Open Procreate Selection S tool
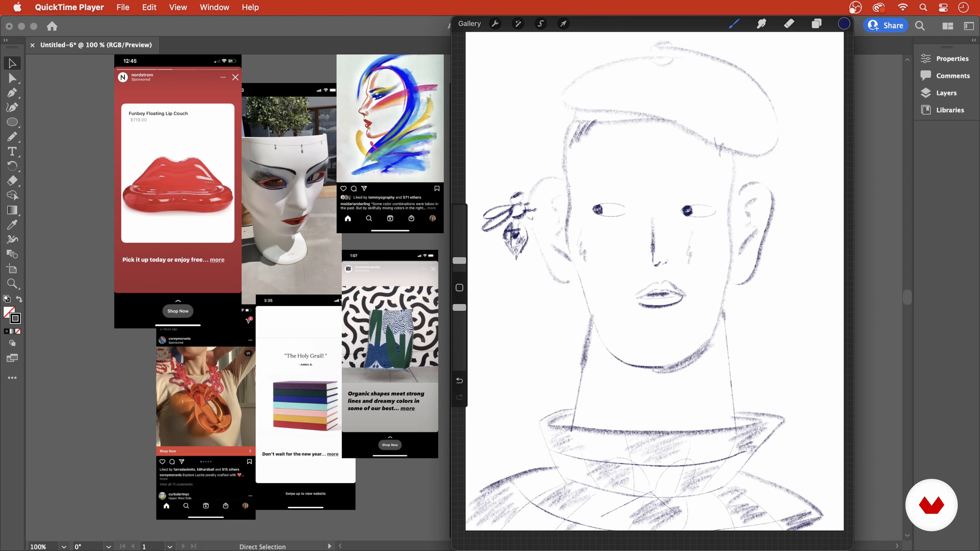The image size is (980, 551). click(541, 23)
